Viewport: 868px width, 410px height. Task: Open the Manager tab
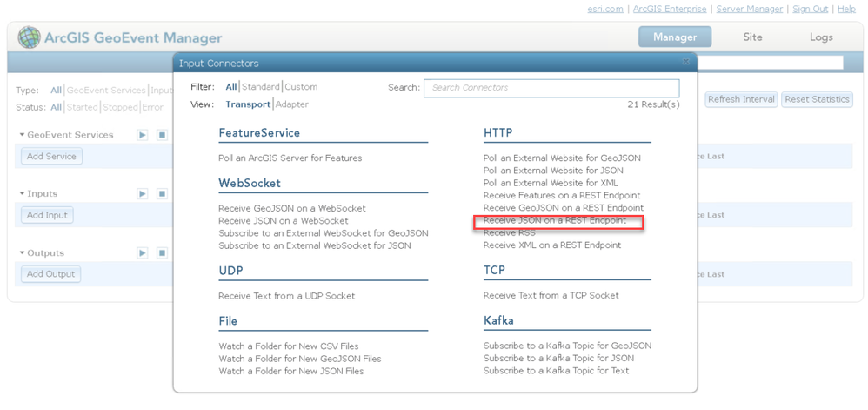[675, 37]
